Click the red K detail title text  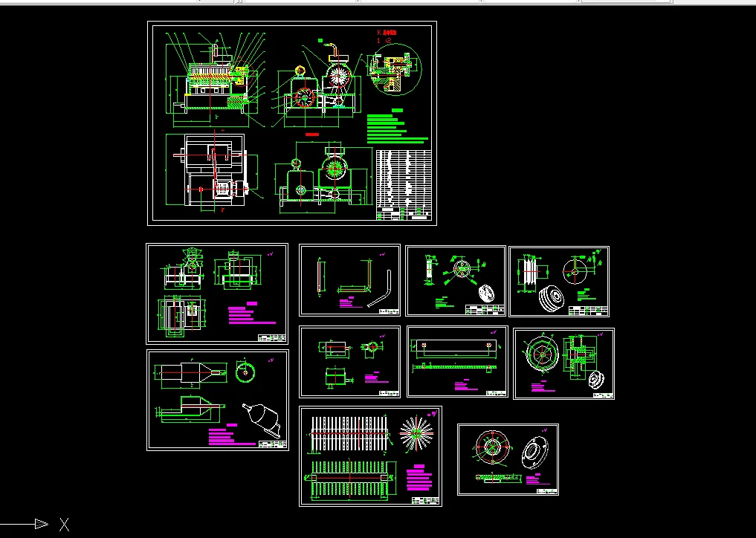(x=387, y=32)
